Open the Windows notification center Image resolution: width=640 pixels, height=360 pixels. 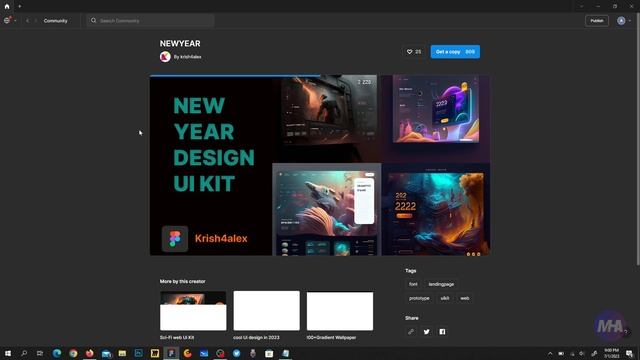630,353
